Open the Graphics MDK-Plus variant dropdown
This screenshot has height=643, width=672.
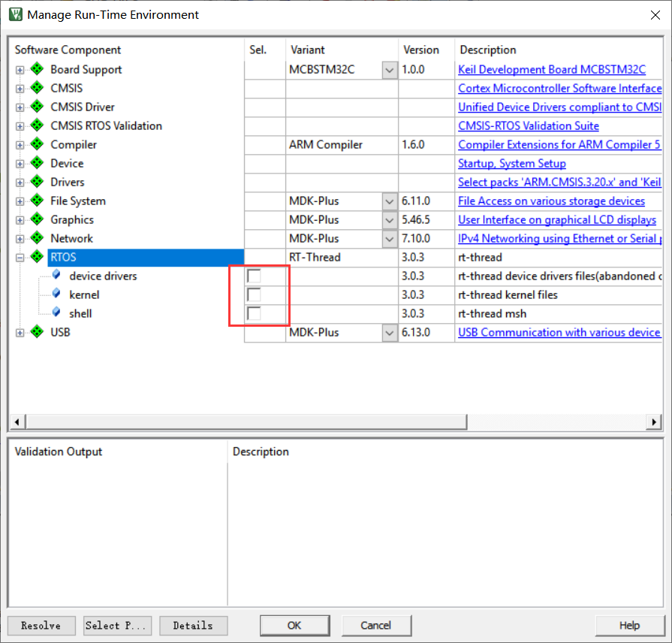coord(390,220)
